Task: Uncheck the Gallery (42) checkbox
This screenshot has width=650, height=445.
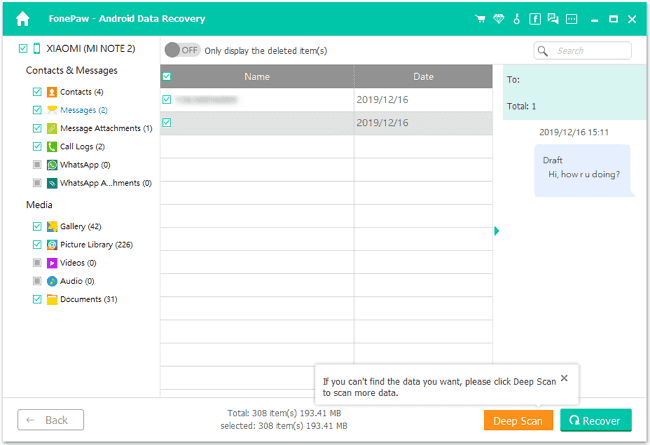Action: [37, 226]
